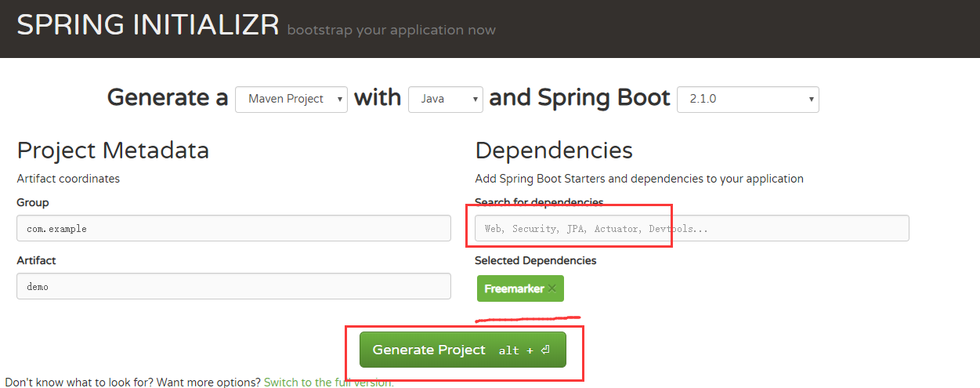The height and width of the screenshot is (388, 980).
Task: Click 'bootstrap your application now' tagline
Action: (x=392, y=31)
